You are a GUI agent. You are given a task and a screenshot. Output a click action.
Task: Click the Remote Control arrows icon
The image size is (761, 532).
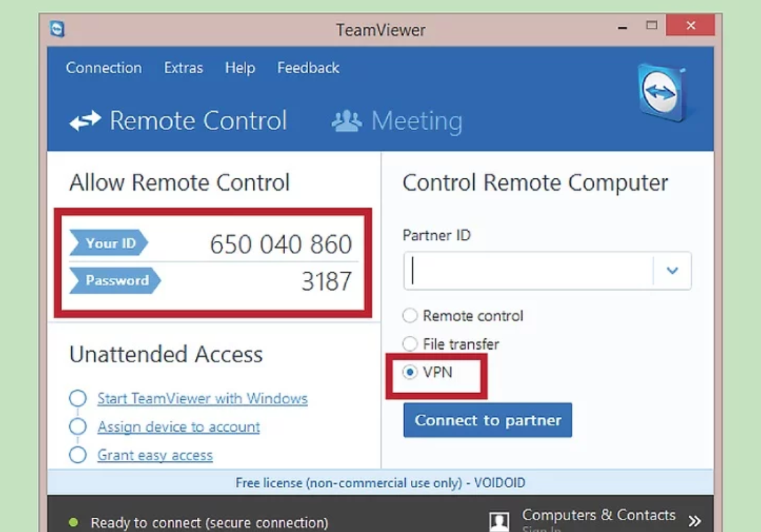86,121
